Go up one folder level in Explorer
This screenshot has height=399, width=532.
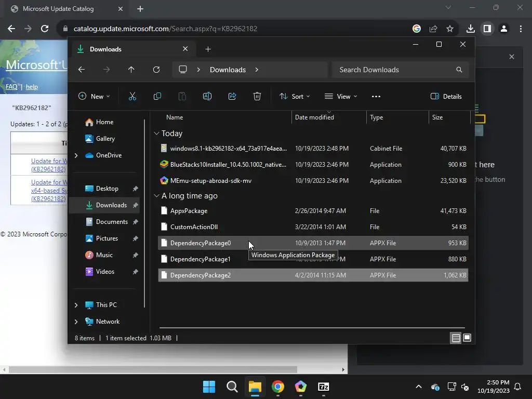coord(131,70)
